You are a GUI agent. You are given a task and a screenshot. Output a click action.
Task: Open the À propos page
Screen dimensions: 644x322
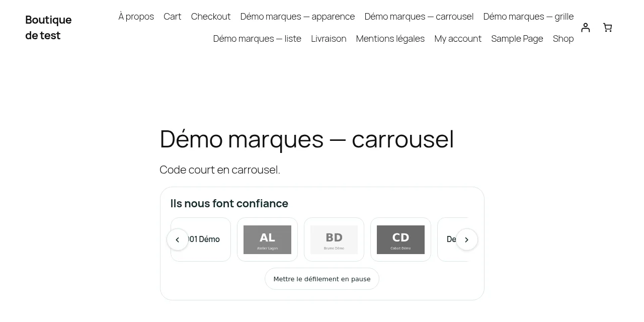click(136, 17)
